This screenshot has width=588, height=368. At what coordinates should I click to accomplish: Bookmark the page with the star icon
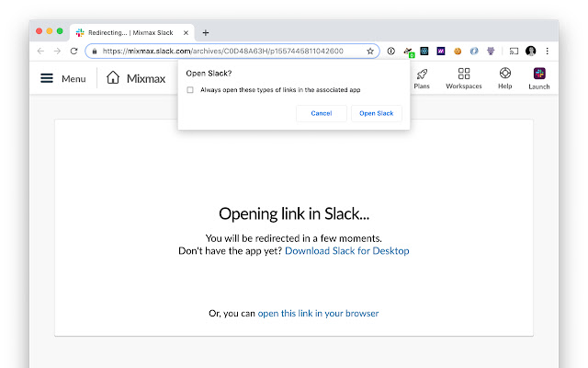pyautogui.click(x=370, y=52)
